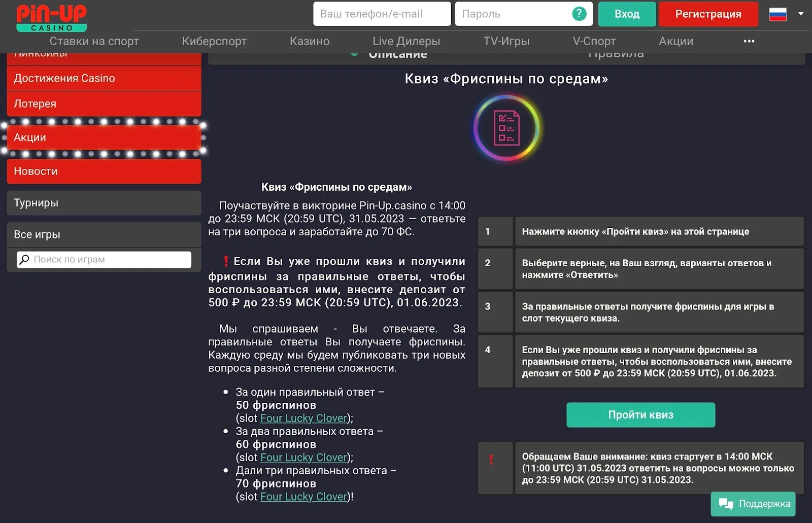Click the Поиск по играм search field

(104, 259)
